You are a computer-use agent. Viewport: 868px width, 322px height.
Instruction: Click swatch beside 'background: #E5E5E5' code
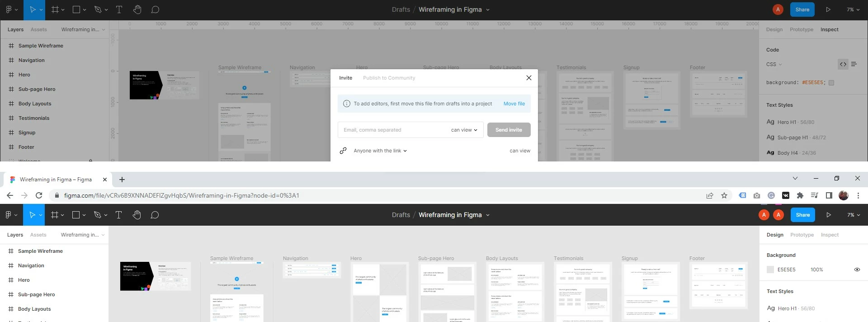tap(831, 83)
